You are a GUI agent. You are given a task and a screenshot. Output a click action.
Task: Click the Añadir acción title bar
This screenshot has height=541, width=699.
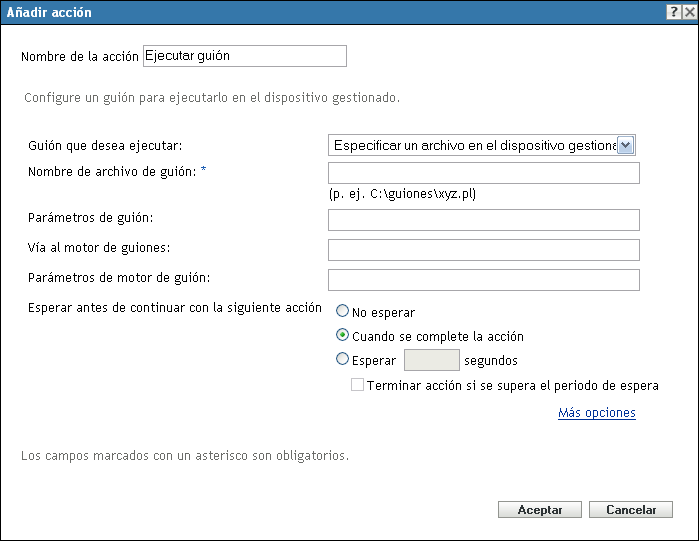point(300,12)
